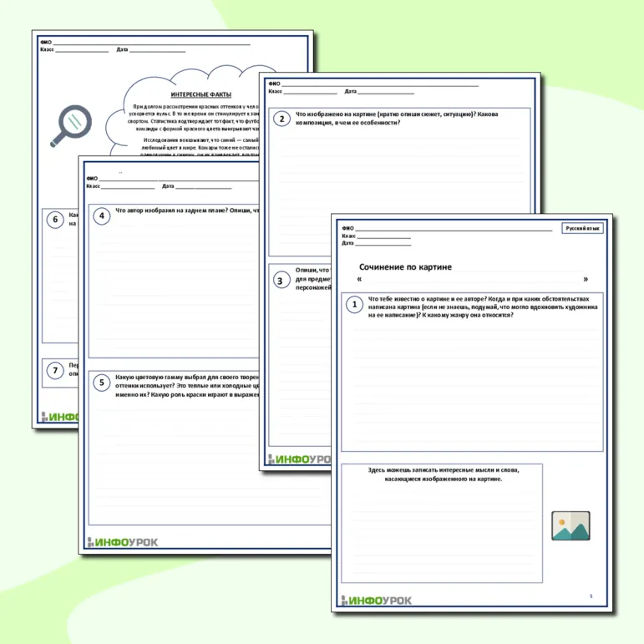The width and height of the screenshot is (644, 644).
Task: Click the Инфоурок logo below question 3
Action: (299, 459)
